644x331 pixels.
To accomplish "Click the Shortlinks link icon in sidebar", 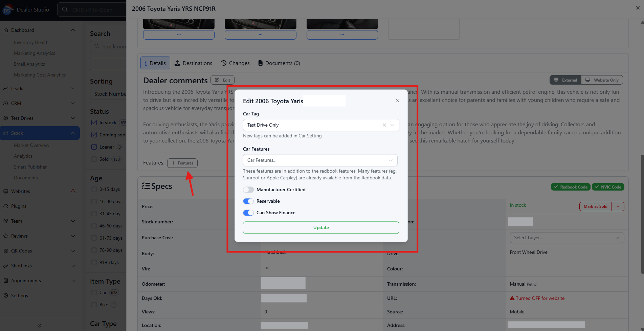I will (x=6, y=266).
